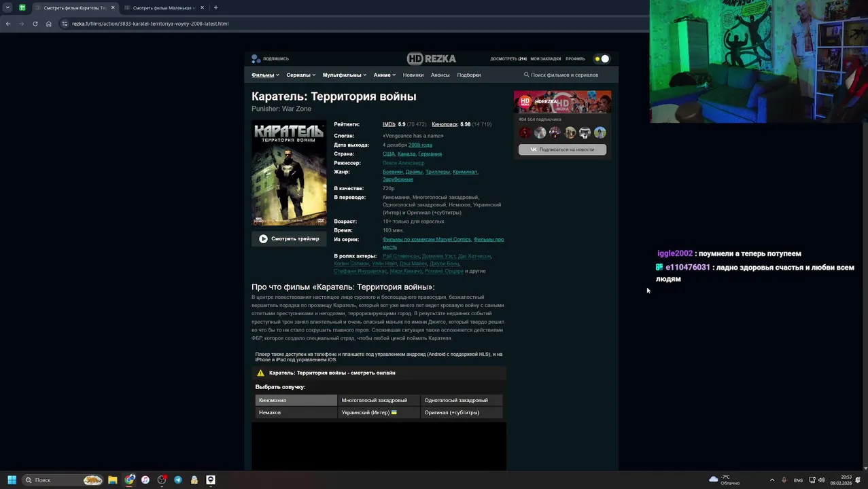This screenshot has width=868, height=489.
Task: Open the IMDb rating link
Action: 389,124
